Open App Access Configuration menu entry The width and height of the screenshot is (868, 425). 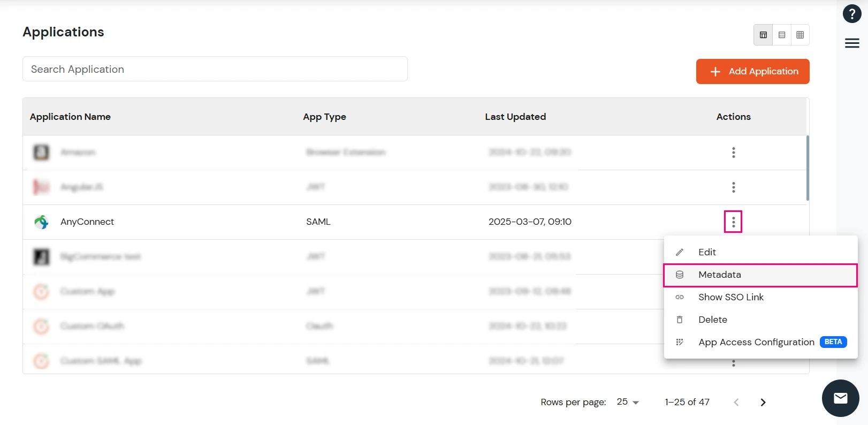[x=760, y=342]
